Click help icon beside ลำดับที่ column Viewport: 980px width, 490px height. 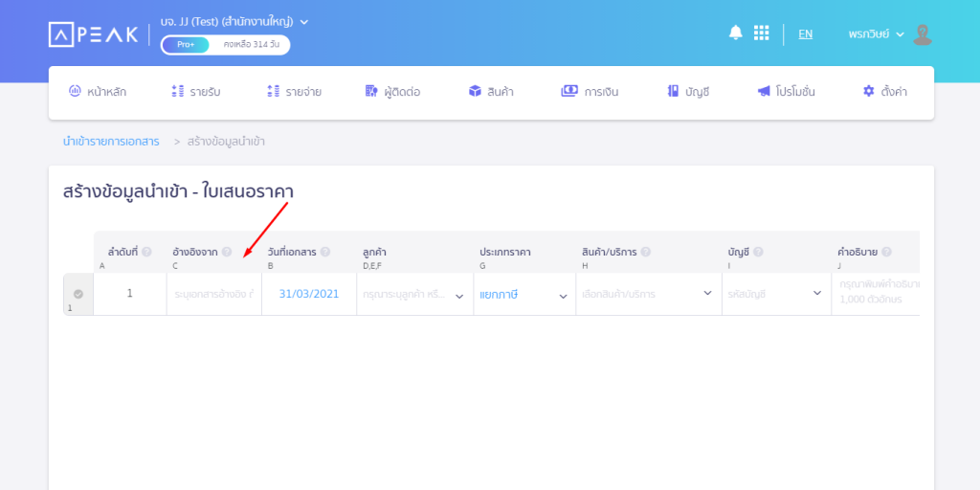pos(147,252)
